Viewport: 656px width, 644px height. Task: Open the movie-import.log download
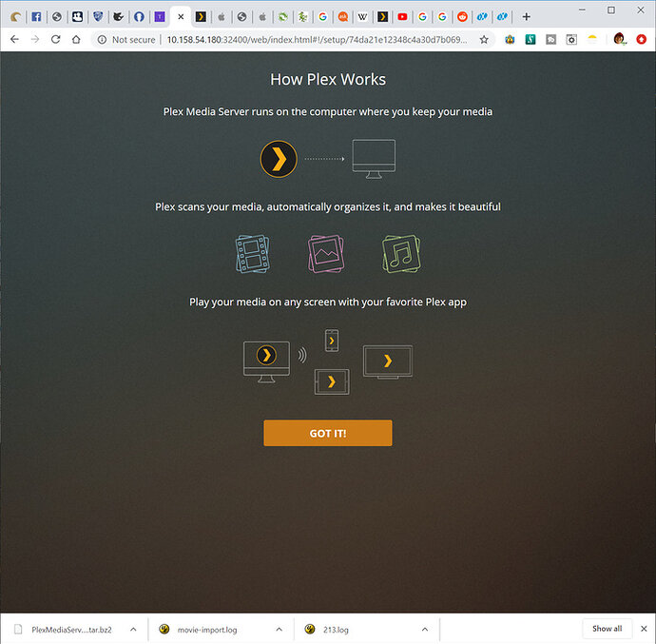(209, 630)
